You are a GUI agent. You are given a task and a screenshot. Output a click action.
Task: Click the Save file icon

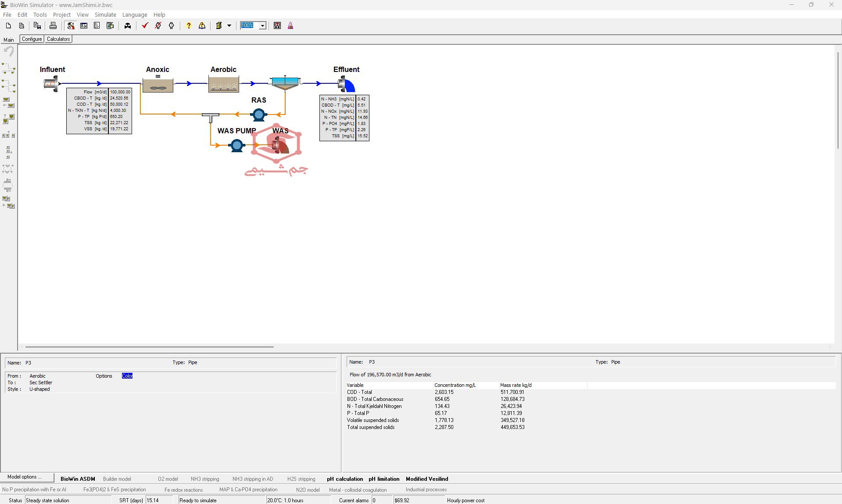(x=37, y=26)
